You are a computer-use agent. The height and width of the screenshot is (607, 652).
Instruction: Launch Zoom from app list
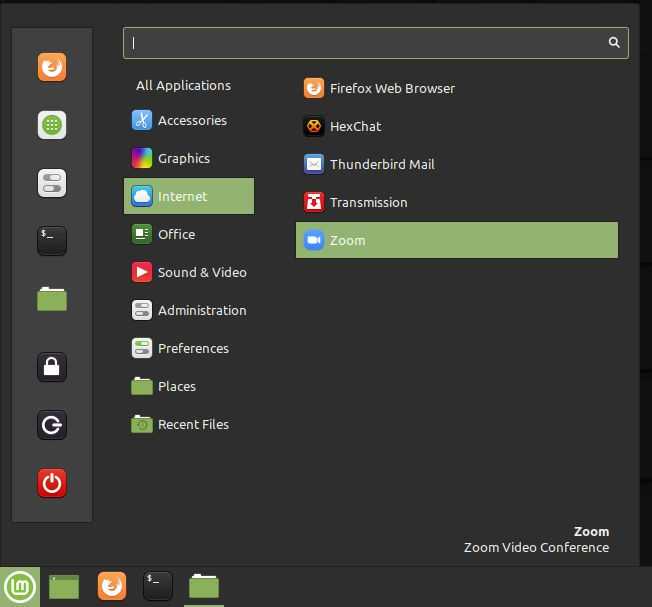tap(457, 240)
